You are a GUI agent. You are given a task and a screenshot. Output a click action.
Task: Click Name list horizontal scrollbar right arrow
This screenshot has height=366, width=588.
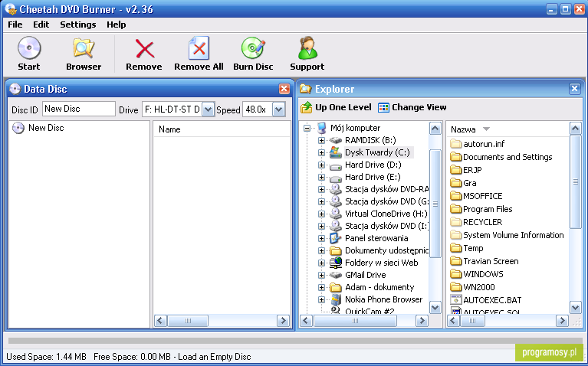[x=283, y=321]
